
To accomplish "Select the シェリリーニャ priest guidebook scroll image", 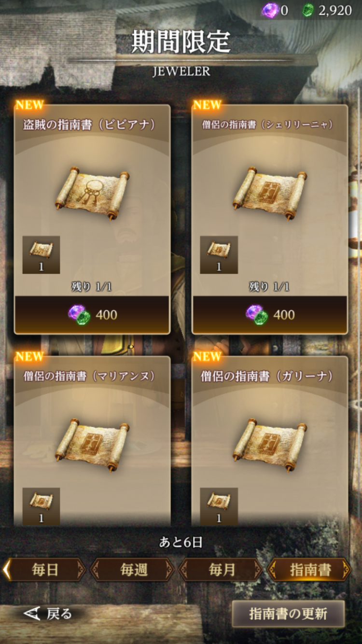I will pyautogui.click(x=270, y=193).
